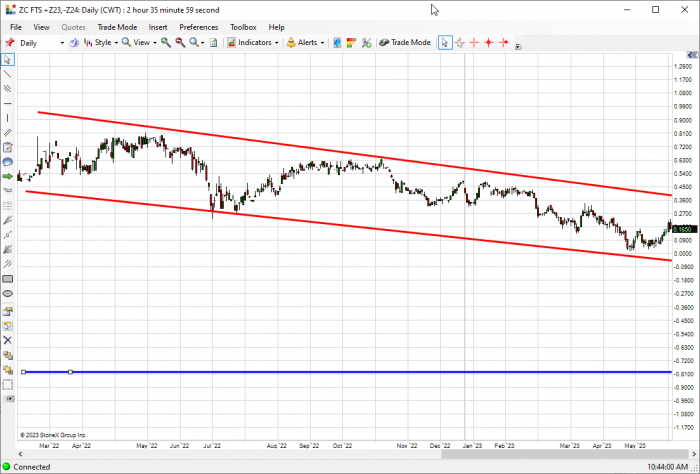
Task: Open the View dropdown in toolbar
Action: (139, 43)
